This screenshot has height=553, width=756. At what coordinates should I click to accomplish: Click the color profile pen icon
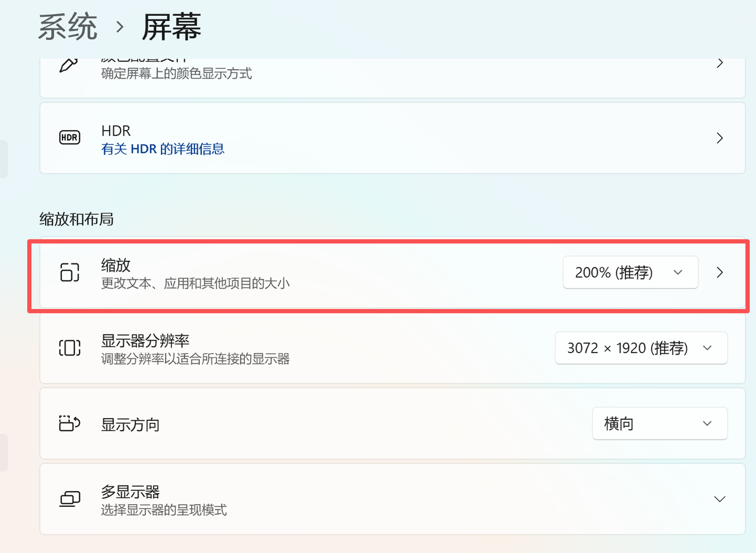click(x=69, y=65)
